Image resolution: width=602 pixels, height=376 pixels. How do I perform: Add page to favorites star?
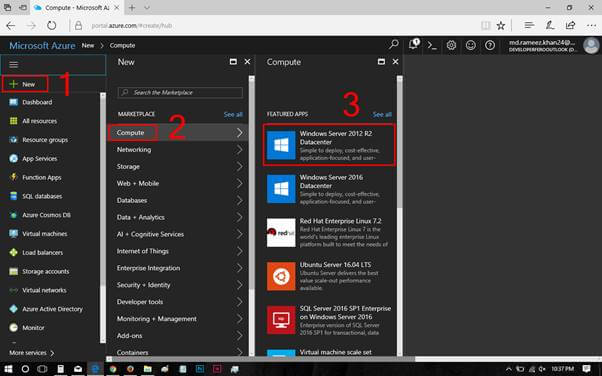point(501,26)
